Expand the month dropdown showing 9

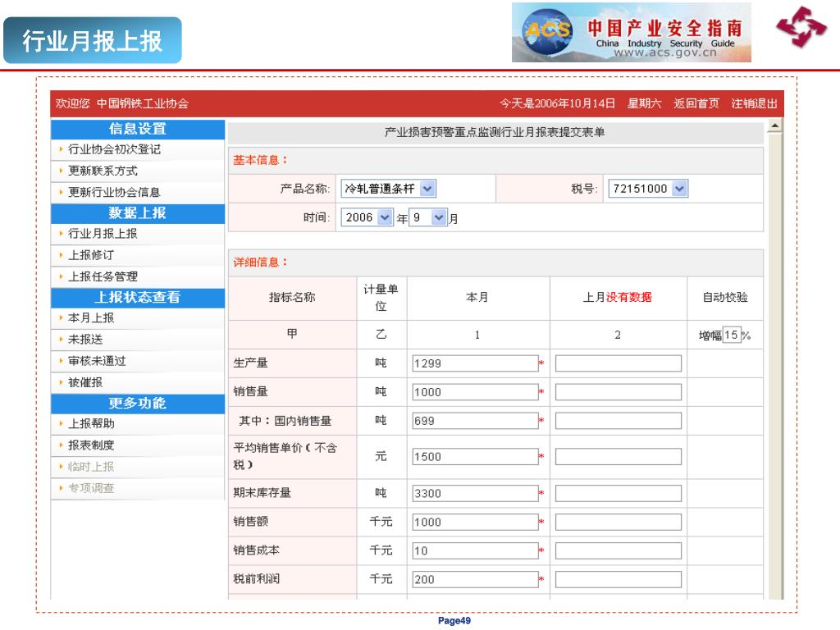pos(428,217)
